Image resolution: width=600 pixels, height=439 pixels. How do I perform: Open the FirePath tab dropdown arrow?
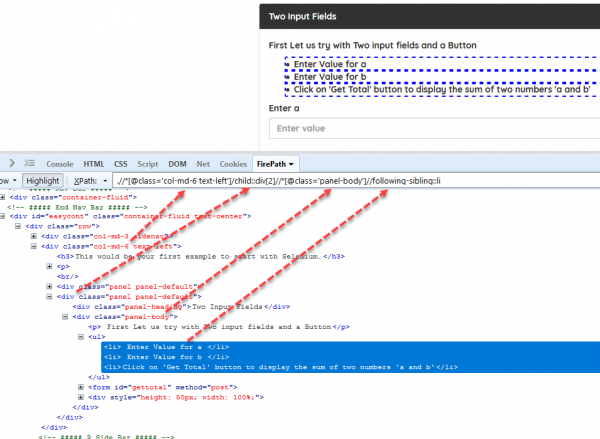click(291, 164)
